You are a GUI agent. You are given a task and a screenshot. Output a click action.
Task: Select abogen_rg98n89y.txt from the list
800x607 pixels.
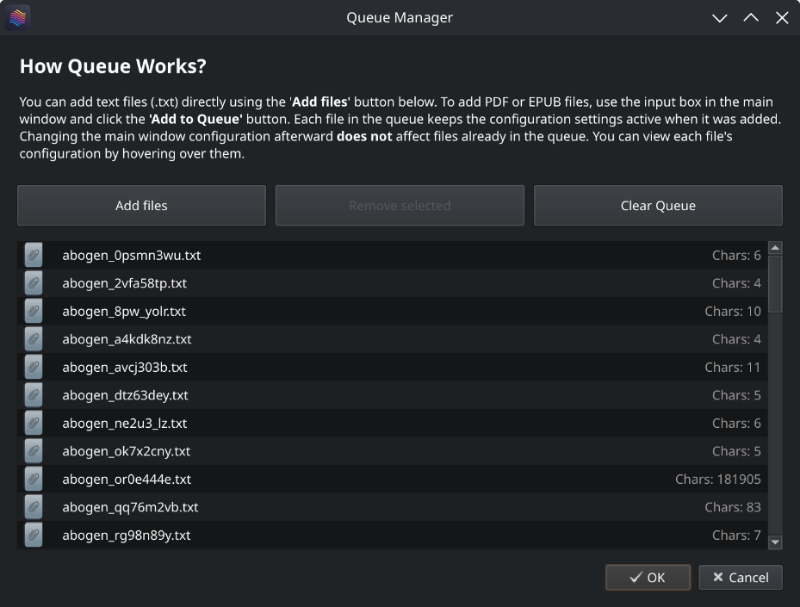click(392, 536)
